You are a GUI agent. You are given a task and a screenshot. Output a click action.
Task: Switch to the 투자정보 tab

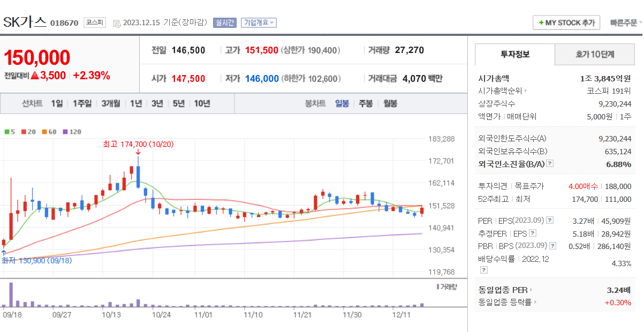coord(515,55)
